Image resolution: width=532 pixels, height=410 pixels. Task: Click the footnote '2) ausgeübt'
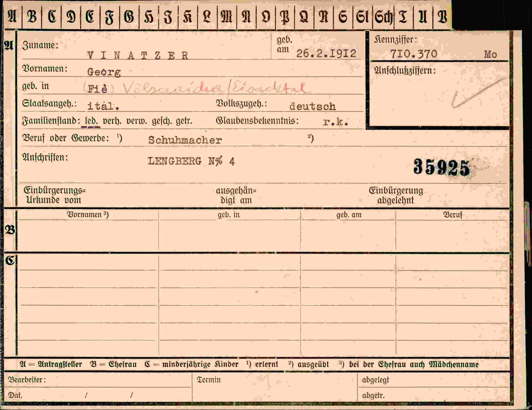coord(308,365)
